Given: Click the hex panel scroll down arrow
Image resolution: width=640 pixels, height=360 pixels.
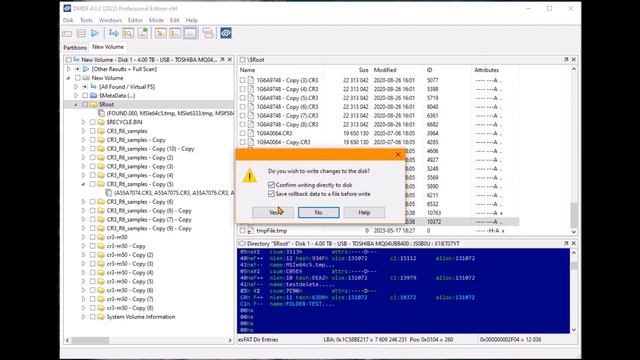Looking at the screenshot, I should (x=573, y=330).
